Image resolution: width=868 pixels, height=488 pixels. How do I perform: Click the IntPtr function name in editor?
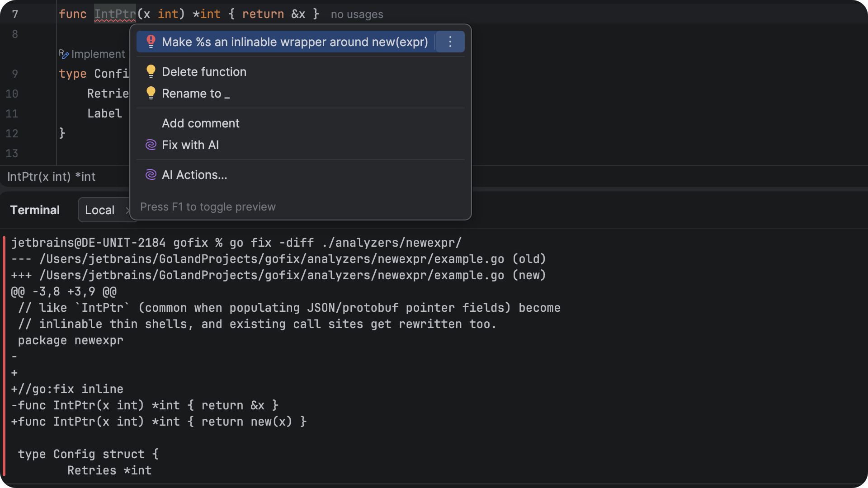(x=115, y=14)
